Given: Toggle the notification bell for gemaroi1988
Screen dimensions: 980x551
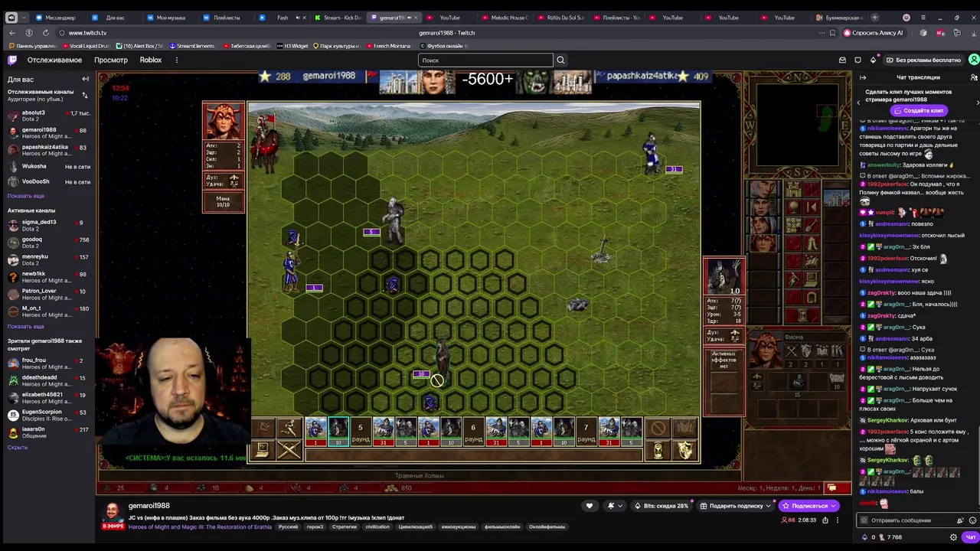Looking at the screenshot, I should [x=611, y=505].
